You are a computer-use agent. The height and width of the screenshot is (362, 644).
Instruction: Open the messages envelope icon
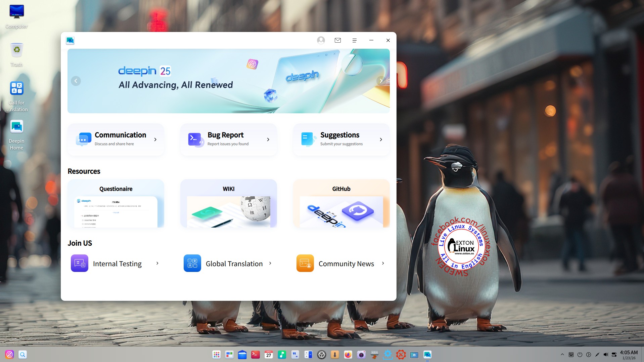pos(337,40)
